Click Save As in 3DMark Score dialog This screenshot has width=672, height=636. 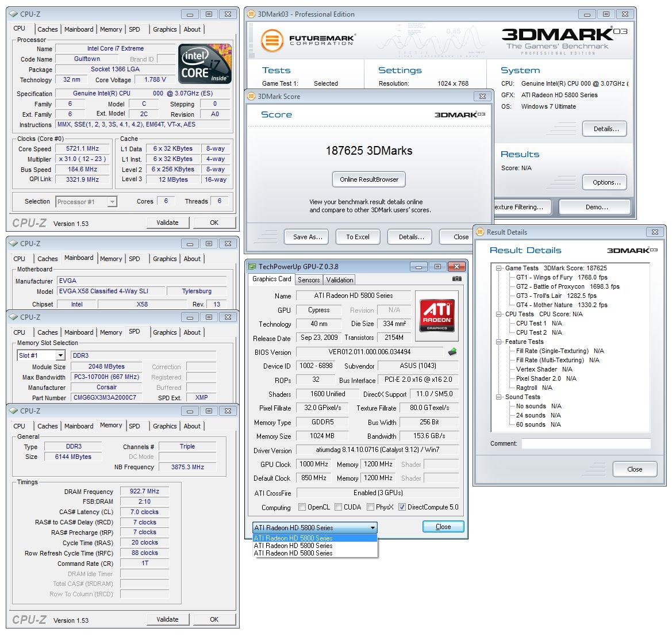point(306,237)
